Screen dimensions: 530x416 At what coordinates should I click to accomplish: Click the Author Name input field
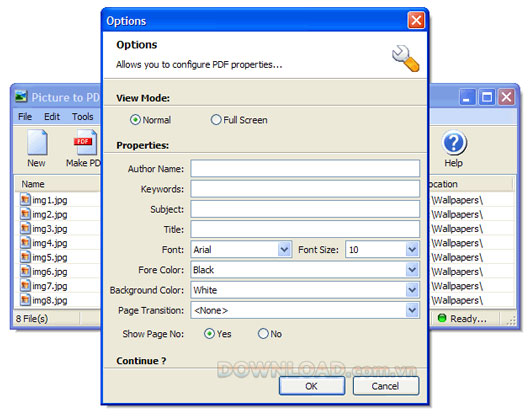pos(305,168)
